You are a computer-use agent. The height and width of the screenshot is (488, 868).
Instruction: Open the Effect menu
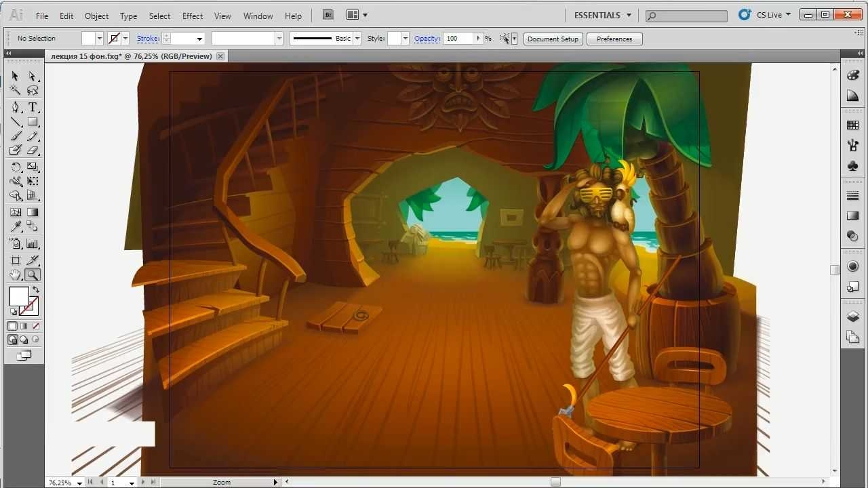pyautogui.click(x=193, y=16)
